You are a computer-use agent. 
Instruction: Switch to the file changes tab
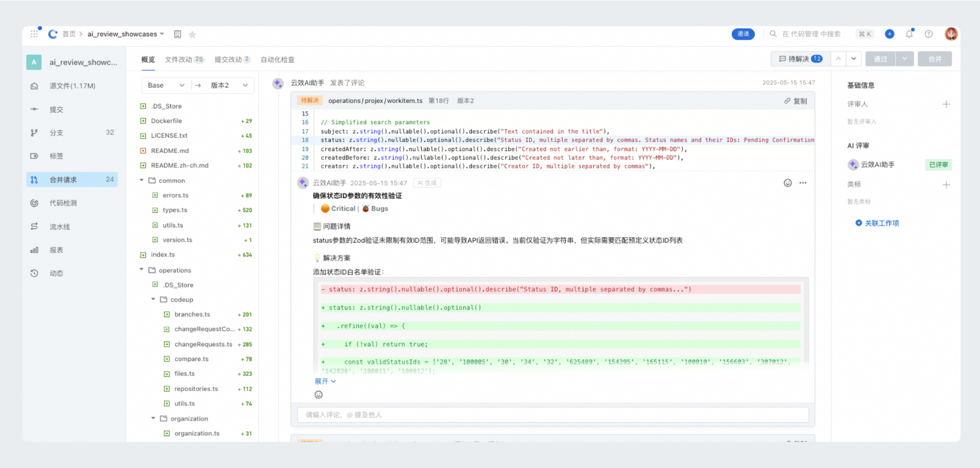(x=184, y=60)
